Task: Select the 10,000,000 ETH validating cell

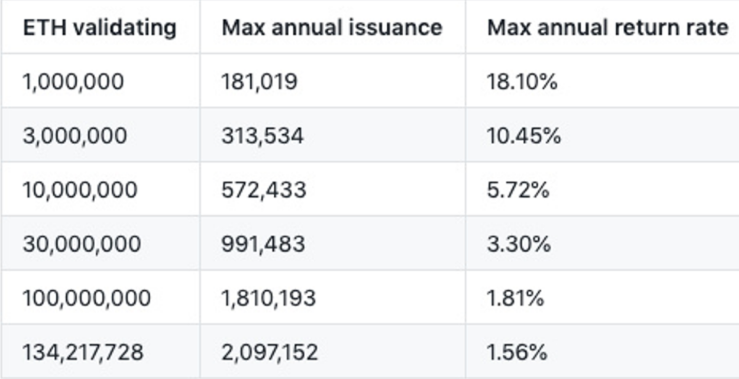Action: pos(80,190)
